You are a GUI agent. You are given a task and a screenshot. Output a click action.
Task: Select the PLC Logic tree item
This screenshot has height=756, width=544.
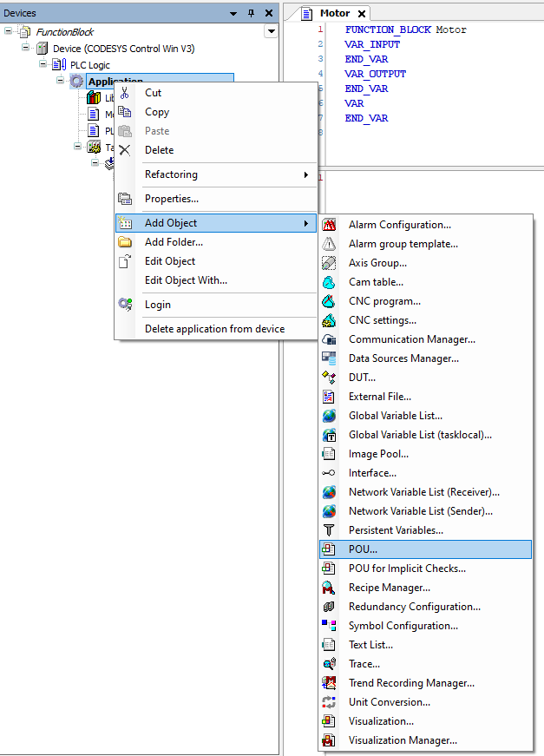pyautogui.click(x=90, y=65)
